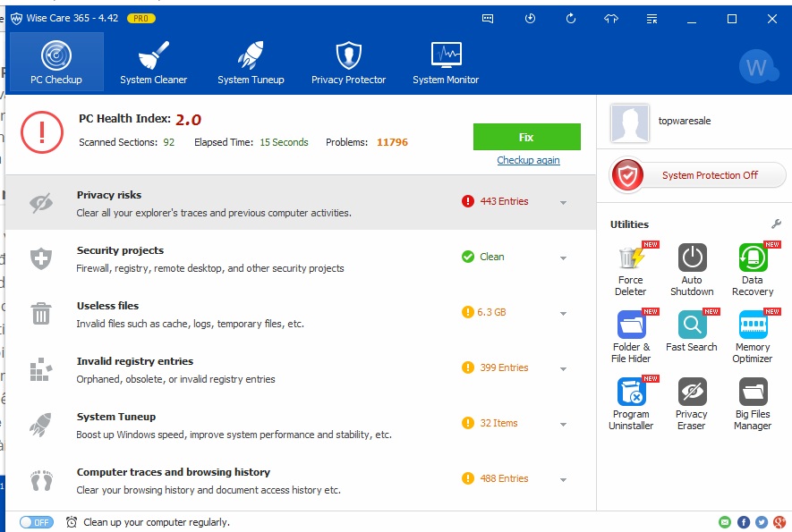792x532 pixels.
Task: Click the utilities wrench settings icon
Action: tap(776, 224)
